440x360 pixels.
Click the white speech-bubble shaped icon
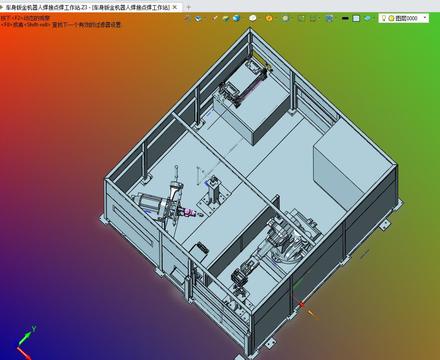[x=253, y=18]
